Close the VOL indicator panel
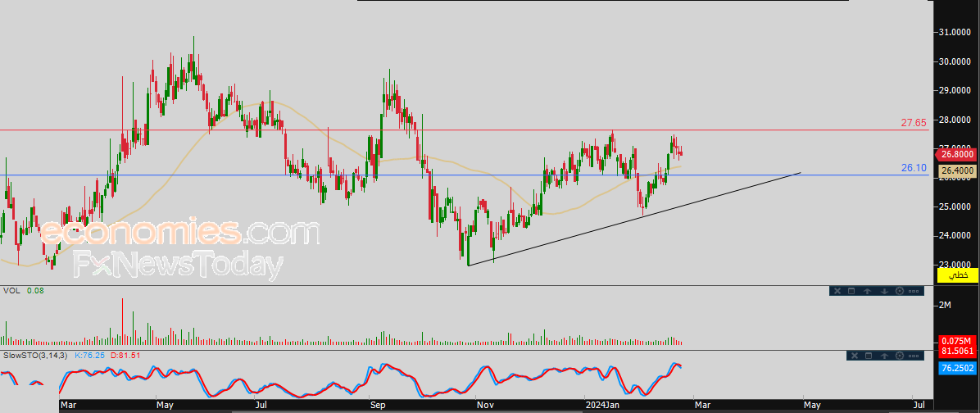The height and width of the screenshot is (413, 980). click(839, 291)
